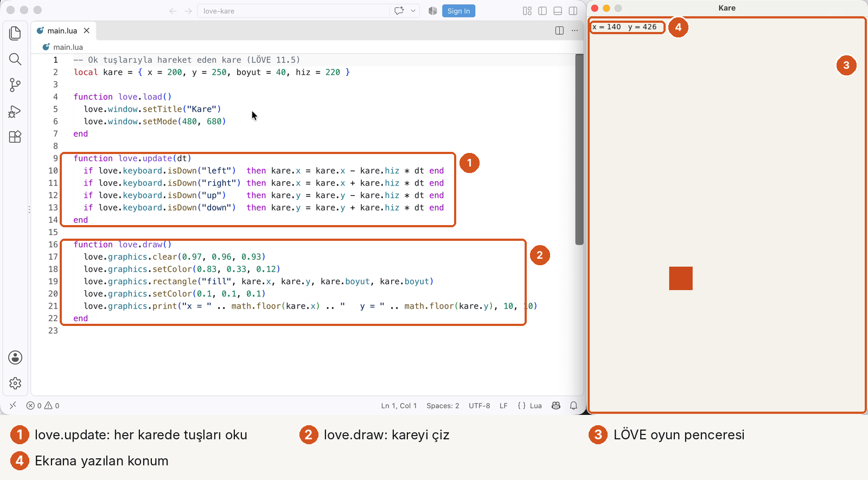Open the Source Control view

tap(15, 85)
